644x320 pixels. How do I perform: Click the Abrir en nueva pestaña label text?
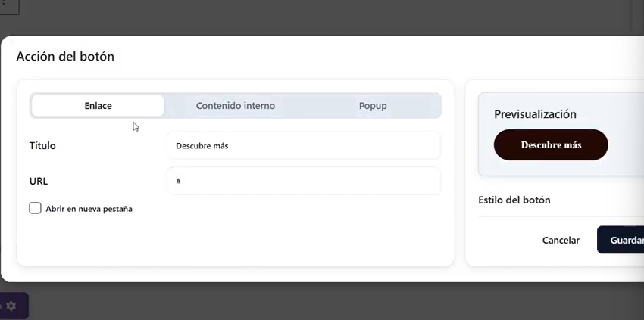click(89, 209)
